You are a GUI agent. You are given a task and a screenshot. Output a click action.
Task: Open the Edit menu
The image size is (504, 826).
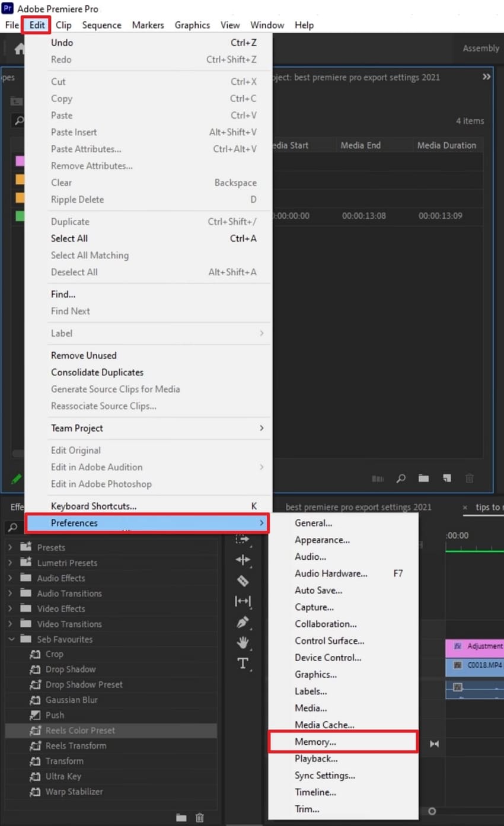coord(37,25)
